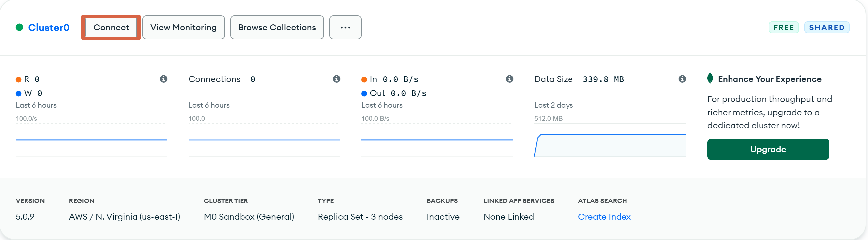Click the green cluster status dot

19,27
